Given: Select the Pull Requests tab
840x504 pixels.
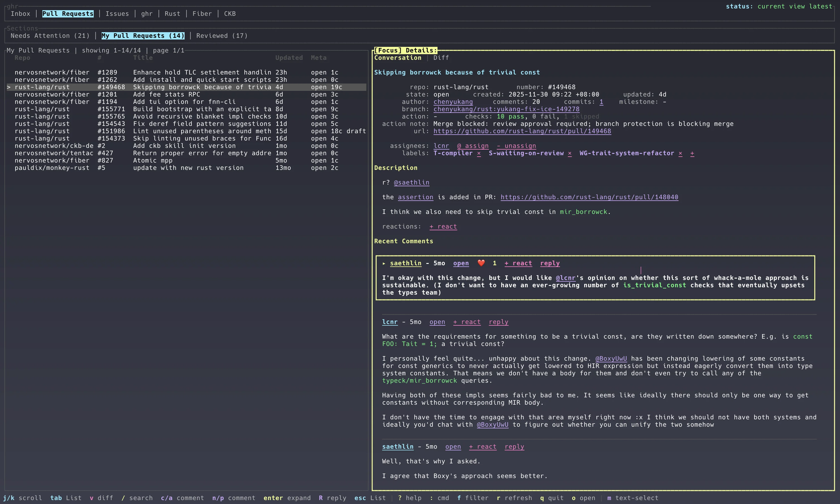Looking at the screenshot, I should [x=68, y=14].
